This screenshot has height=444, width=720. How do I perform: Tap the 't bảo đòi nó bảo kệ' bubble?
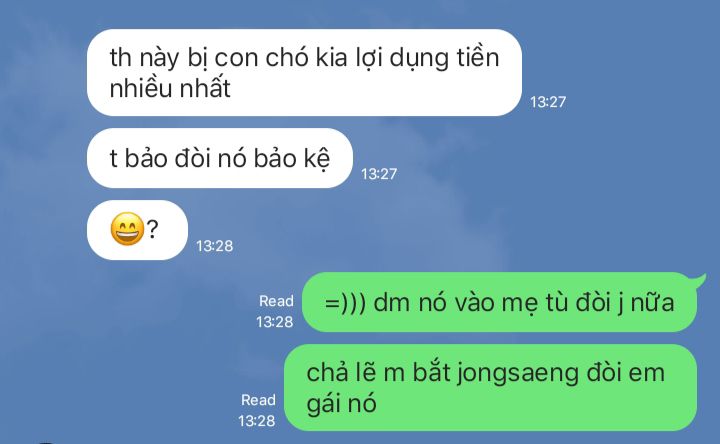tap(219, 158)
